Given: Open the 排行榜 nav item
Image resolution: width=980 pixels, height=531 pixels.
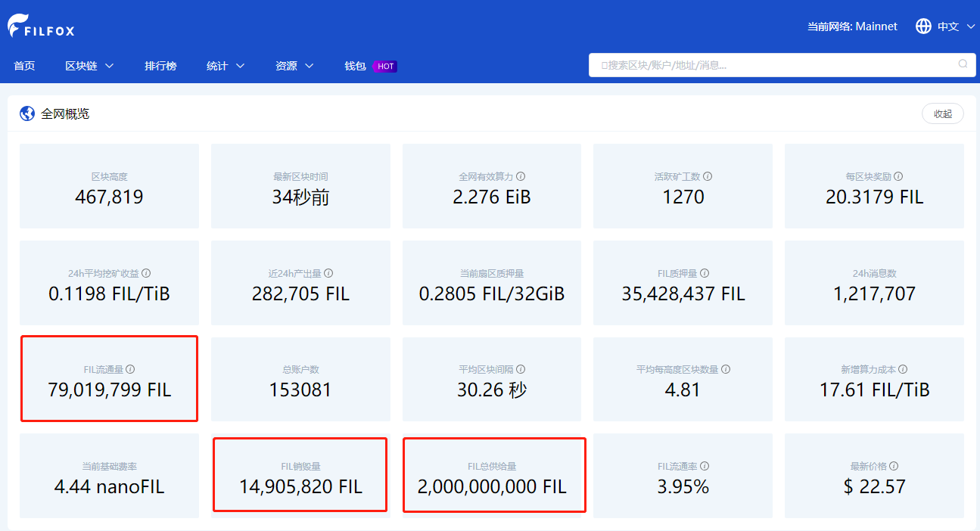Looking at the screenshot, I should coord(160,66).
